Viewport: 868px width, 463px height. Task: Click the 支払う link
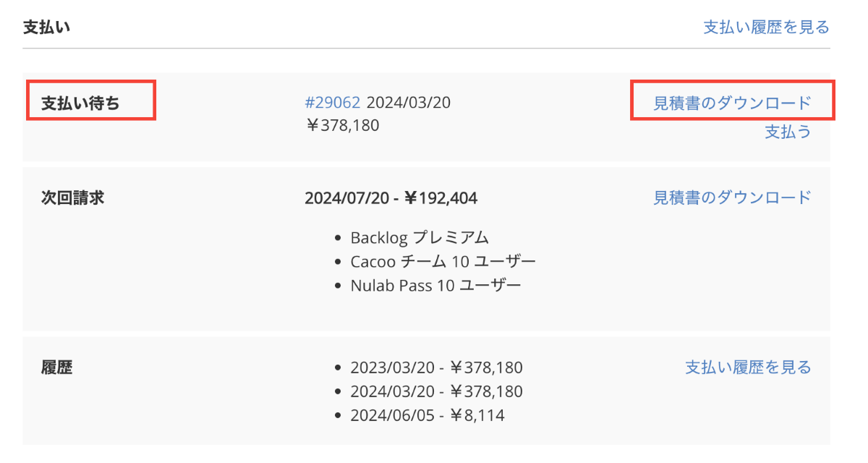[788, 132]
